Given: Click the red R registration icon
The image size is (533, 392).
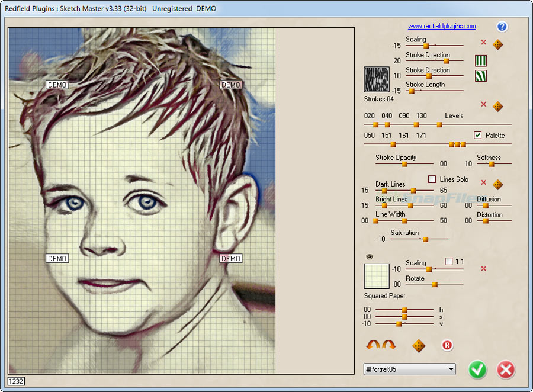Looking at the screenshot, I should pos(447,345).
